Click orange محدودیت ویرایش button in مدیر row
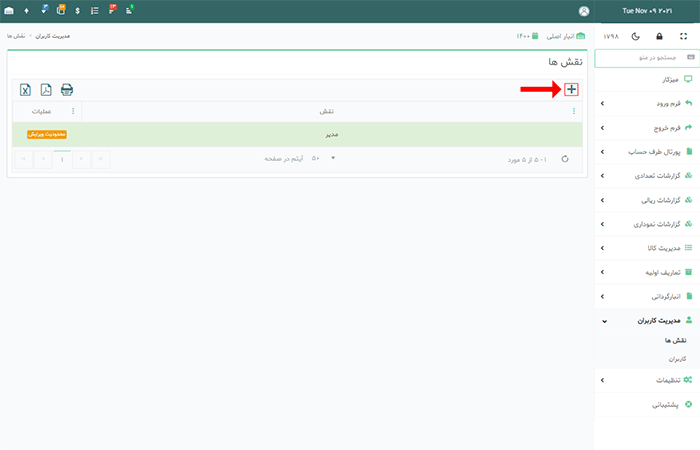Viewport: 700px width, 450px height. coord(47,134)
